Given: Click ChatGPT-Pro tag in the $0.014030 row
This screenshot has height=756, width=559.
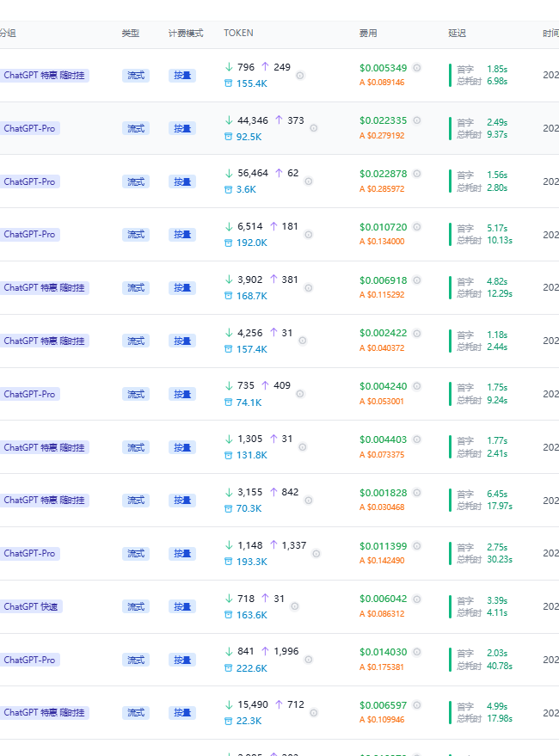Looking at the screenshot, I should 29,660.
